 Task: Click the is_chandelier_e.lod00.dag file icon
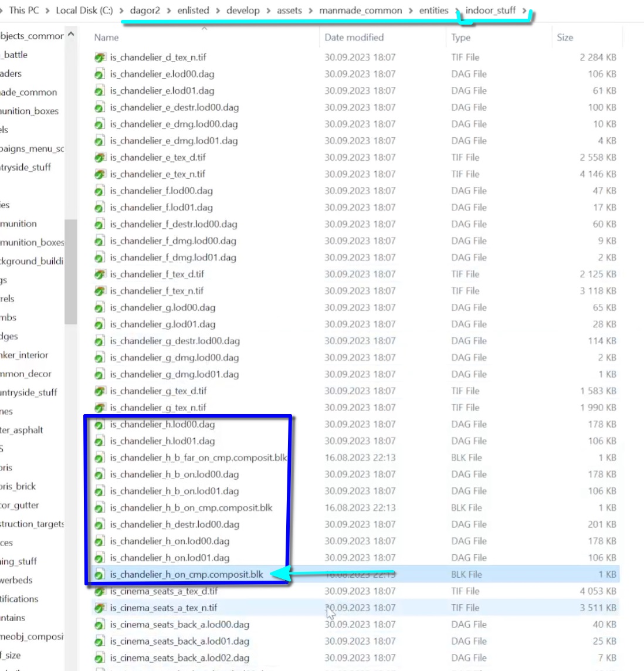[x=100, y=74]
